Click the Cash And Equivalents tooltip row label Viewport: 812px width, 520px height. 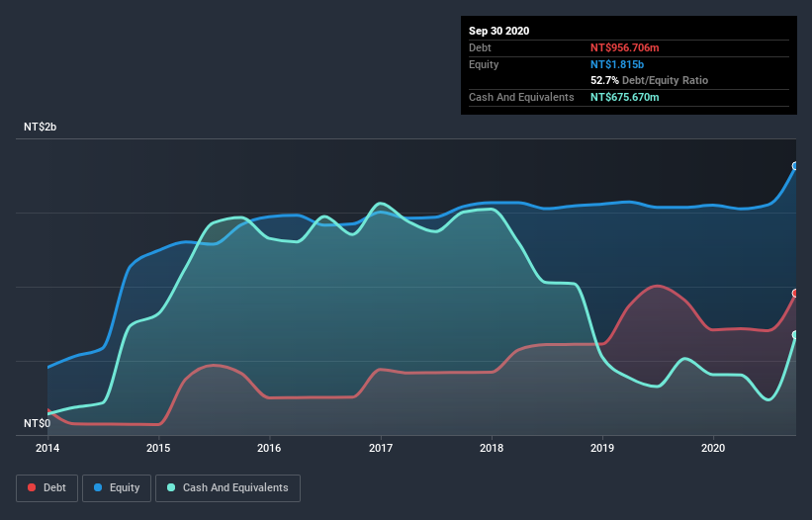(521, 97)
